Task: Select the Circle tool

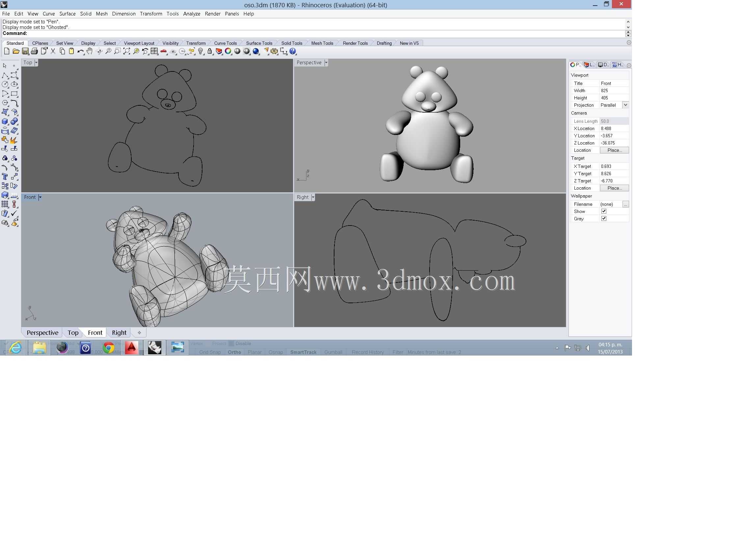Action: (5, 84)
